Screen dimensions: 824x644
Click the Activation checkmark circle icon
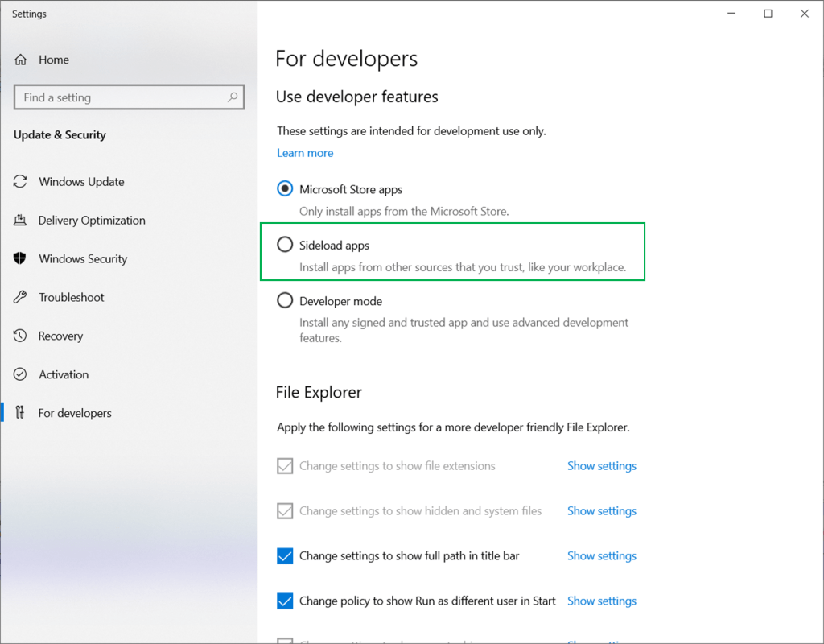(x=20, y=375)
